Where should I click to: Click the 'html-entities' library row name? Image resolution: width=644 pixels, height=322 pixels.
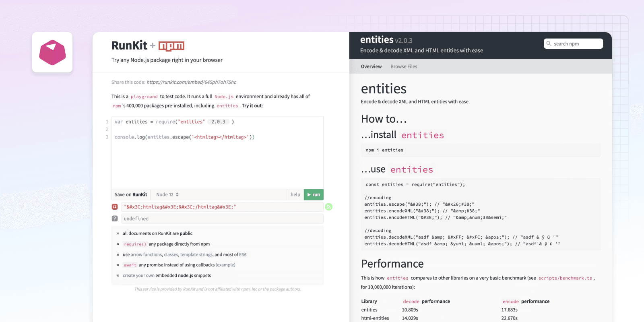[x=375, y=318]
